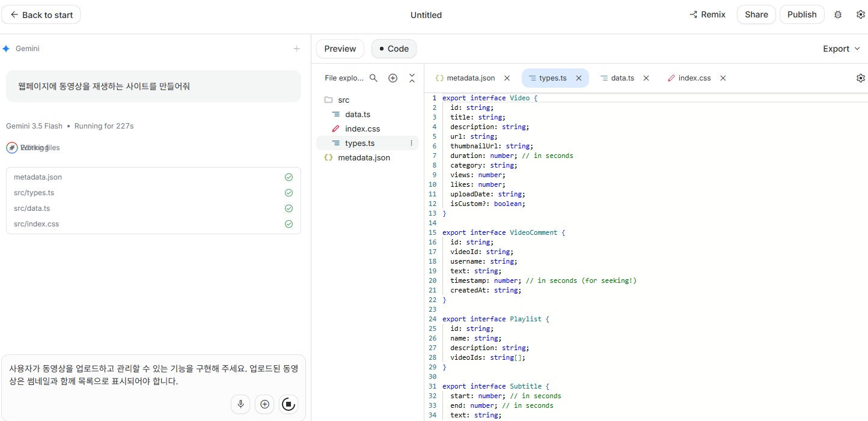Collapse the file explorer tree
868x421 pixels.
click(x=412, y=78)
